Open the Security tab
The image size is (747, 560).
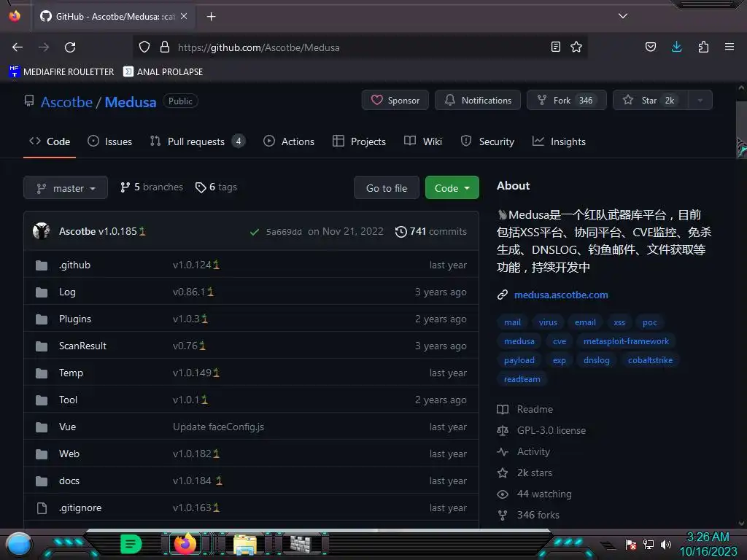(x=487, y=141)
